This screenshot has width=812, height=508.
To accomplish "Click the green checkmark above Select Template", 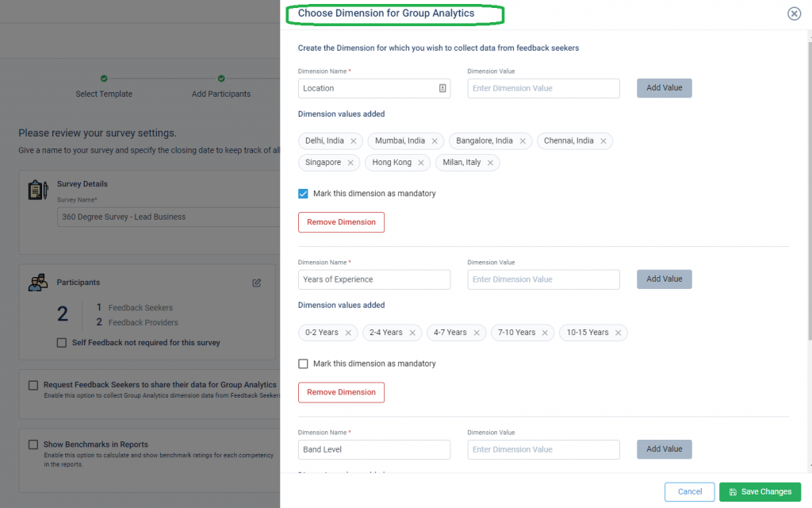I will pyautogui.click(x=103, y=79).
